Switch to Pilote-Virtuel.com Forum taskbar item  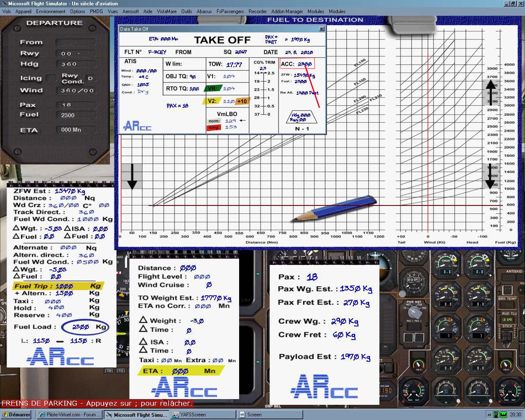(x=70, y=415)
